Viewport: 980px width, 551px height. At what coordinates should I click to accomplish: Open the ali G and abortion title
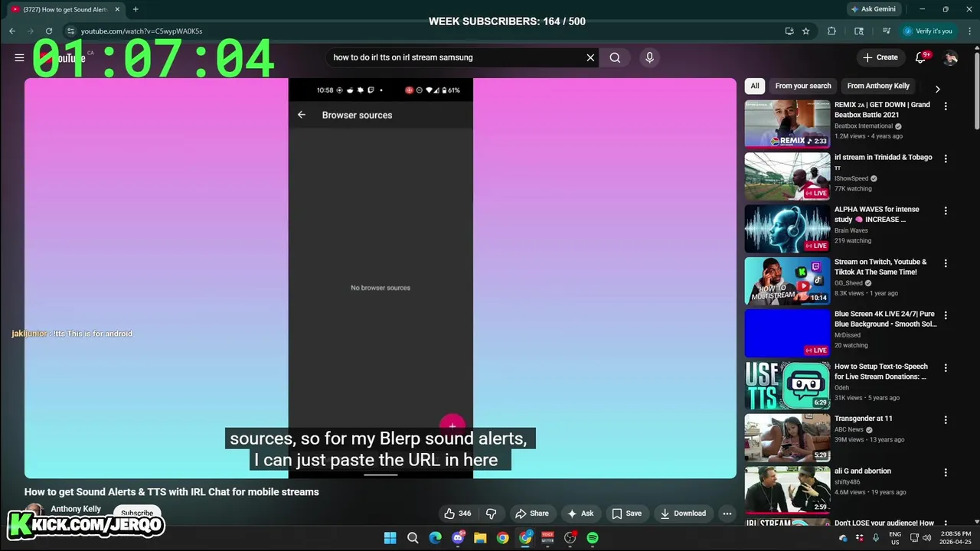click(x=862, y=471)
